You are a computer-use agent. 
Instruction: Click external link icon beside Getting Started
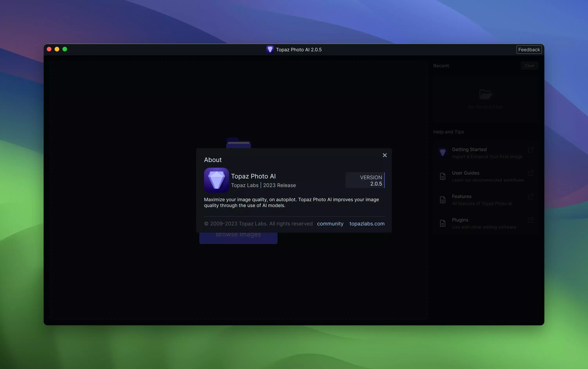click(530, 150)
